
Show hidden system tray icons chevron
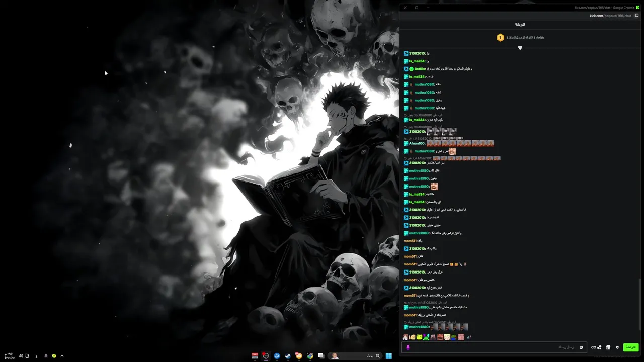[62, 356]
